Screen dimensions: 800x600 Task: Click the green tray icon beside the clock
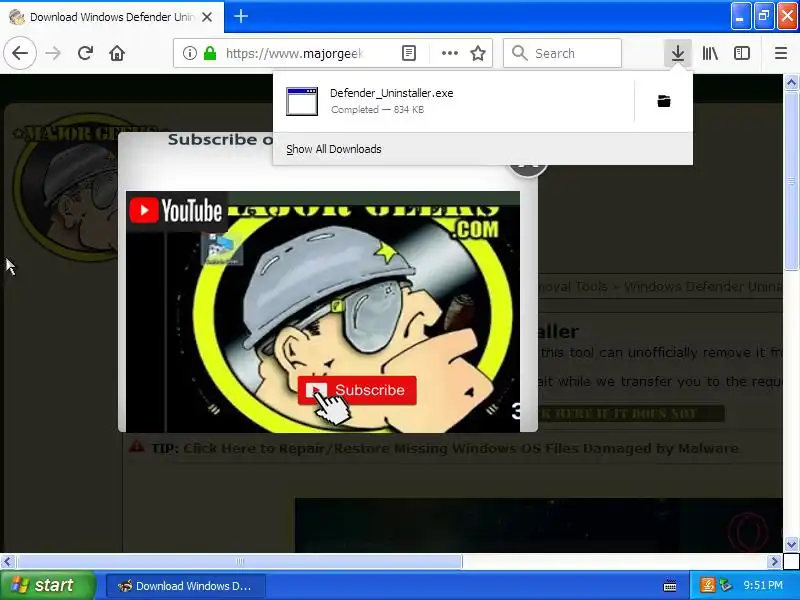pos(726,585)
